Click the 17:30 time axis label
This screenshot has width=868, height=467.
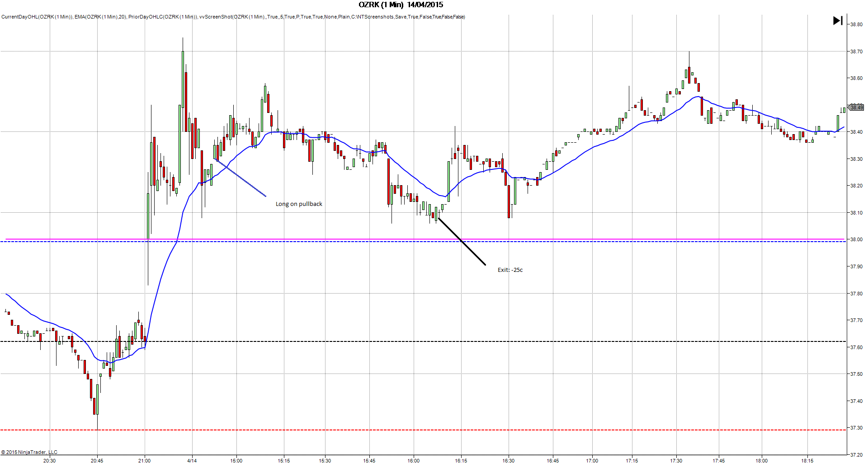click(x=676, y=461)
